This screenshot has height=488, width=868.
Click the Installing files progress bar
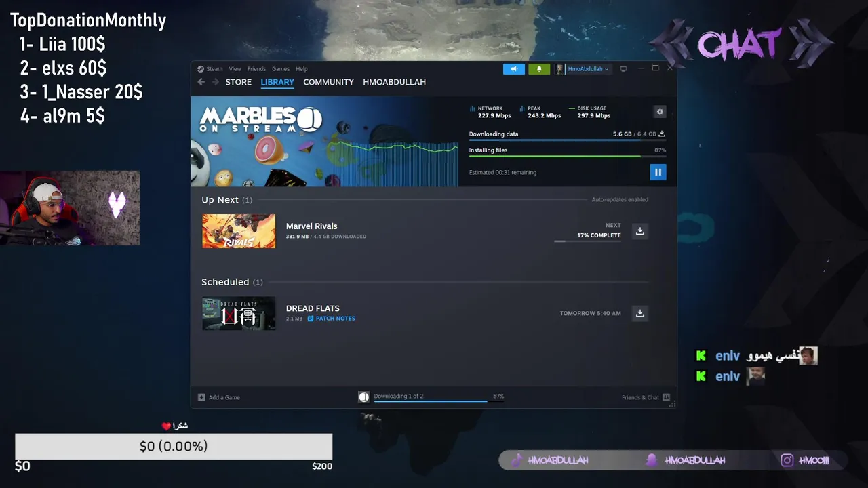567,157
